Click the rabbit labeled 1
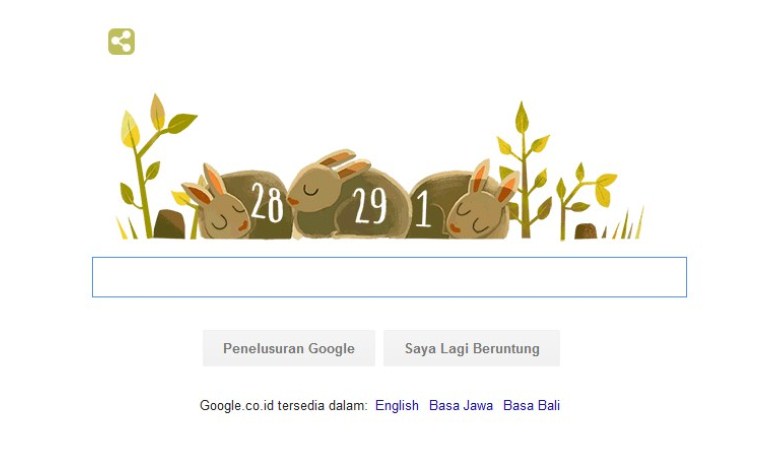This screenshot has height=470, width=770. [x=462, y=200]
